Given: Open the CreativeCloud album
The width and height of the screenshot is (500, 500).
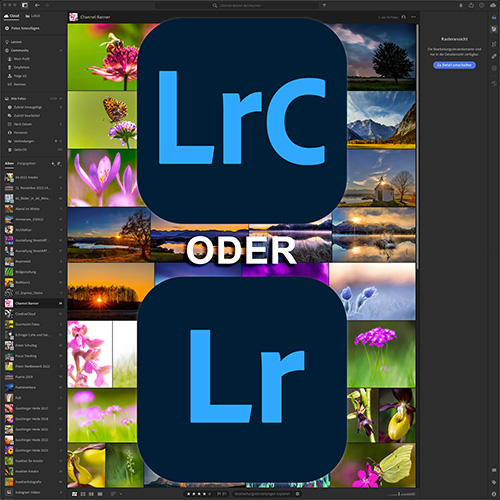Looking at the screenshot, I should tap(33, 314).
